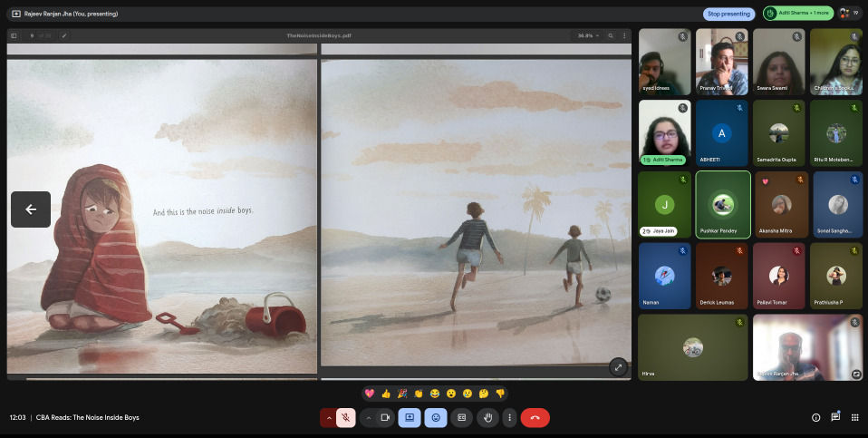The height and width of the screenshot is (438, 868).
Task: Open the chat with everyone panel
Action: 835,417
